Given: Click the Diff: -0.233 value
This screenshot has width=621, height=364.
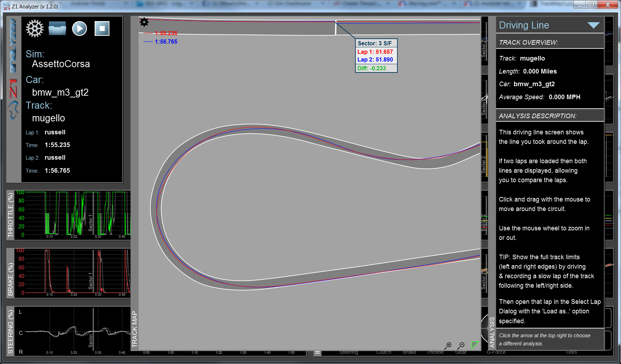Looking at the screenshot, I should click(x=372, y=68).
